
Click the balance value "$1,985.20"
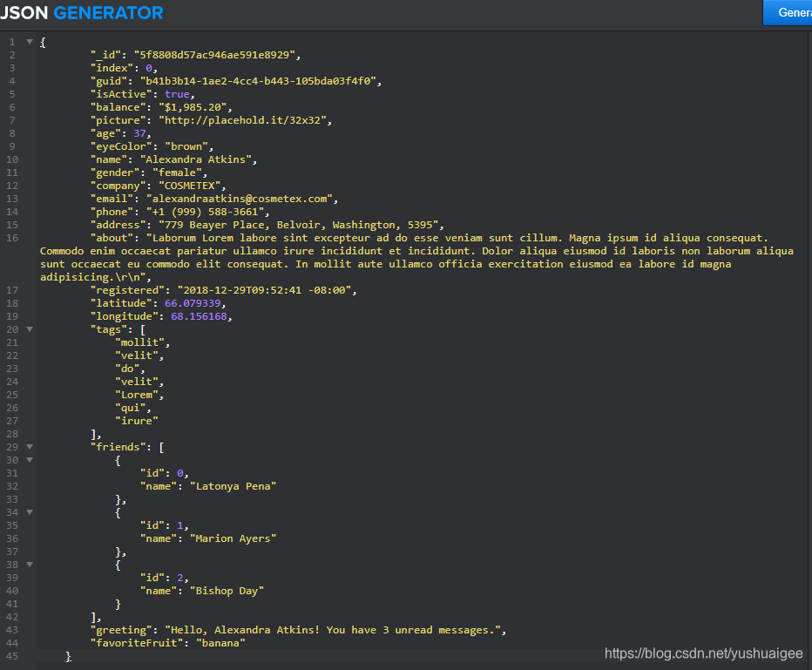(193, 107)
